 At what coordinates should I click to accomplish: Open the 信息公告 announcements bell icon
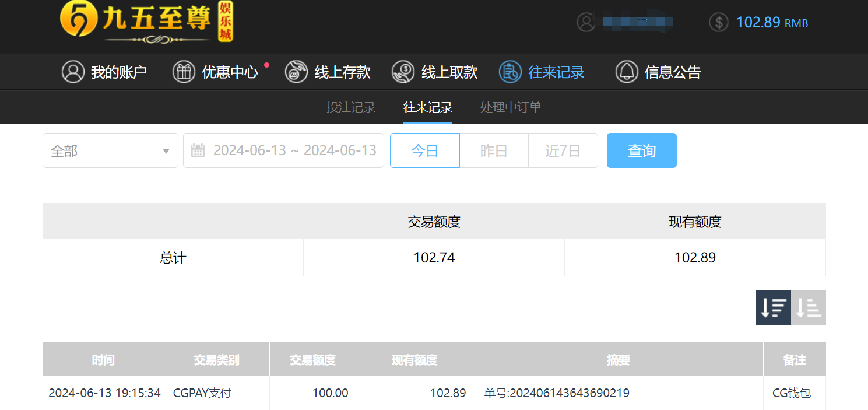click(627, 72)
